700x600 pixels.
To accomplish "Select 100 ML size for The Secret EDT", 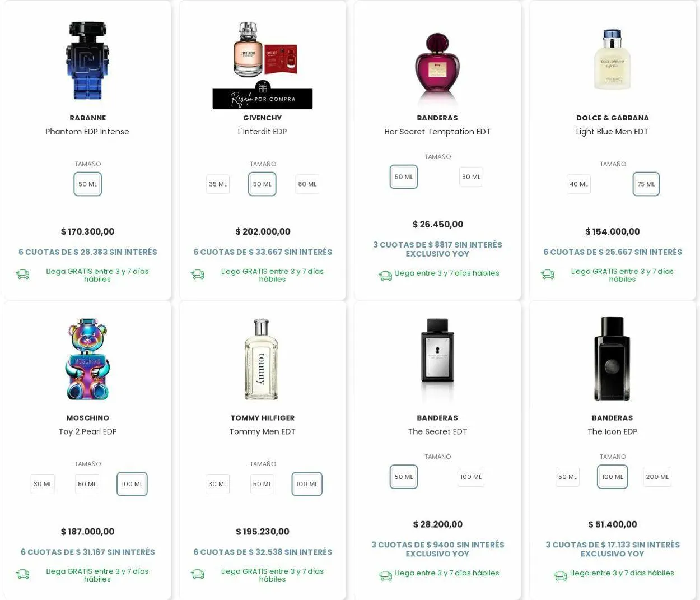I will 471,477.
